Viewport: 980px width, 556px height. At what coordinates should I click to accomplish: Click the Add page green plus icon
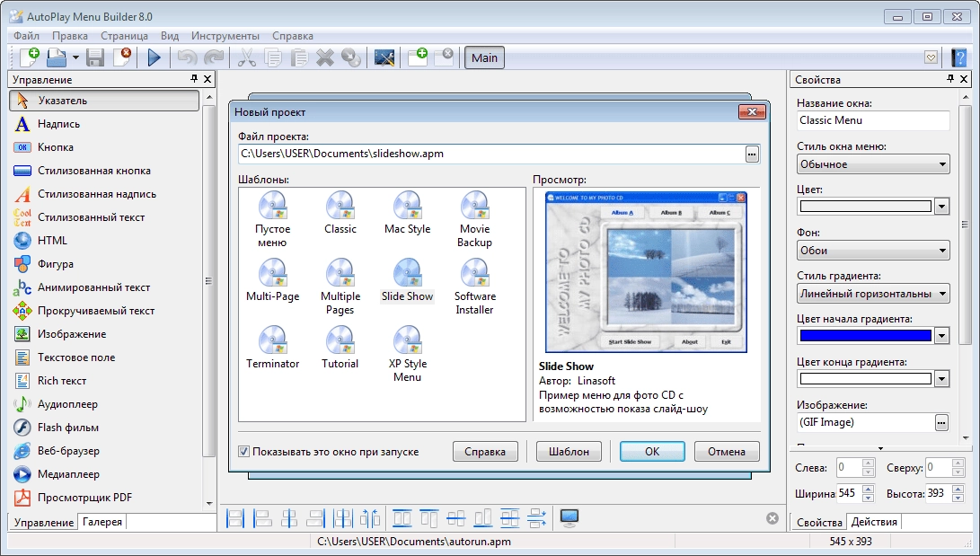[417, 57]
